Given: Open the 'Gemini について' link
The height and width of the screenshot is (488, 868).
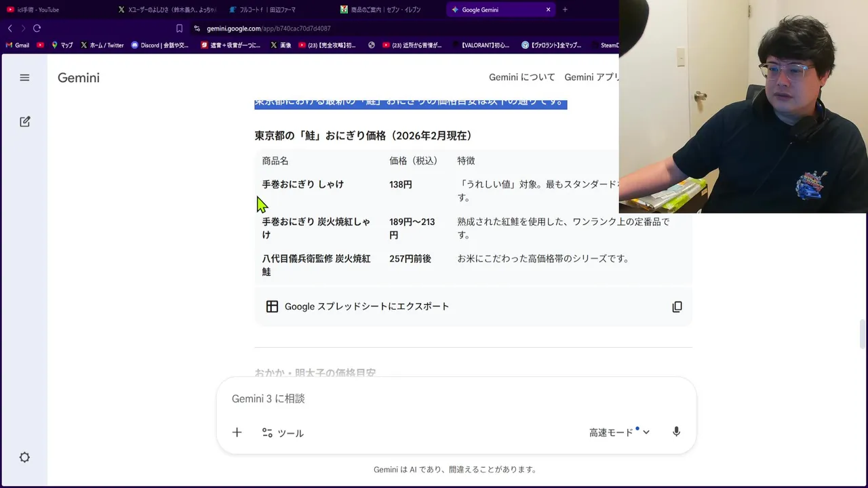Looking at the screenshot, I should click(x=522, y=77).
